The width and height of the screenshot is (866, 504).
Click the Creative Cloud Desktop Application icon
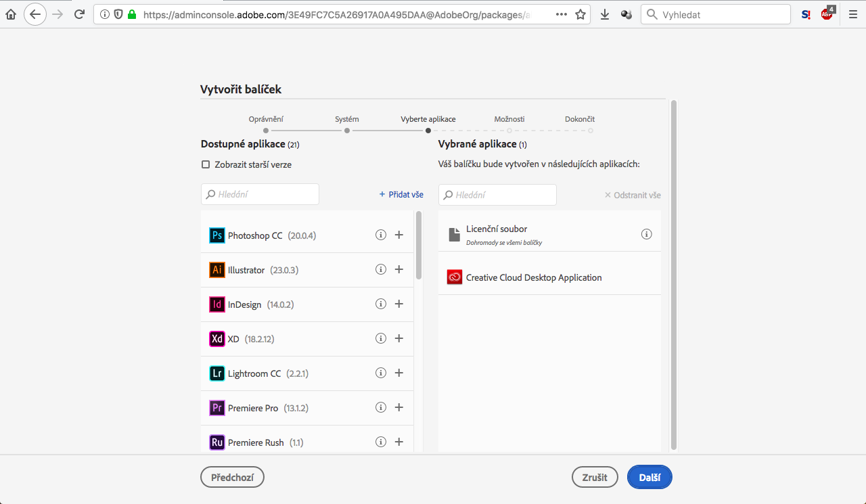click(x=455, y=277)
